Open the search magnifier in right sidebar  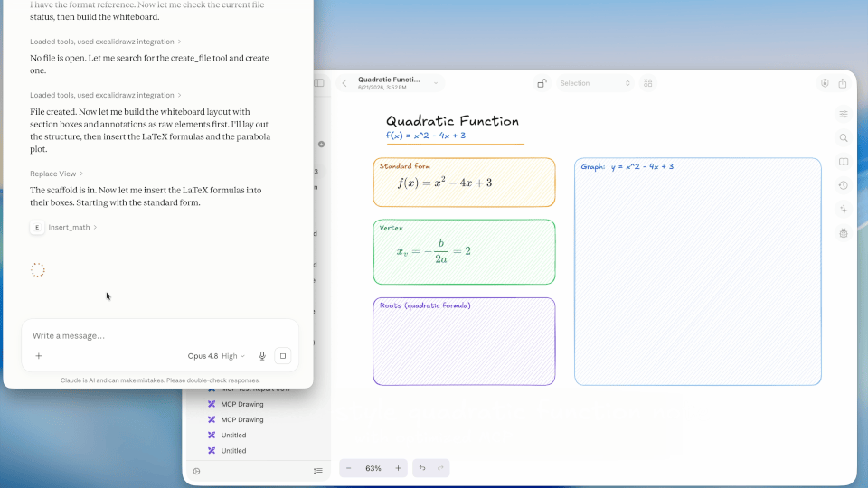point(843,137)
